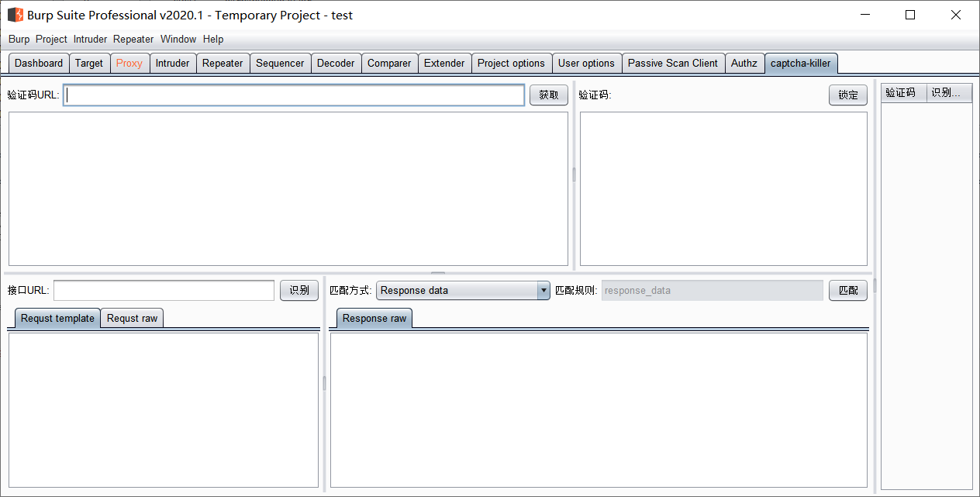Click the 识别 button
The height and width of the screenshot is (497, 980).
coord(299,290)
